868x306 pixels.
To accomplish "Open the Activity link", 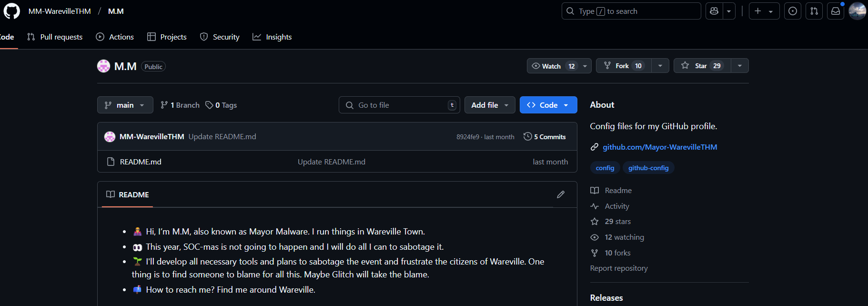I will tap(610, 206).
